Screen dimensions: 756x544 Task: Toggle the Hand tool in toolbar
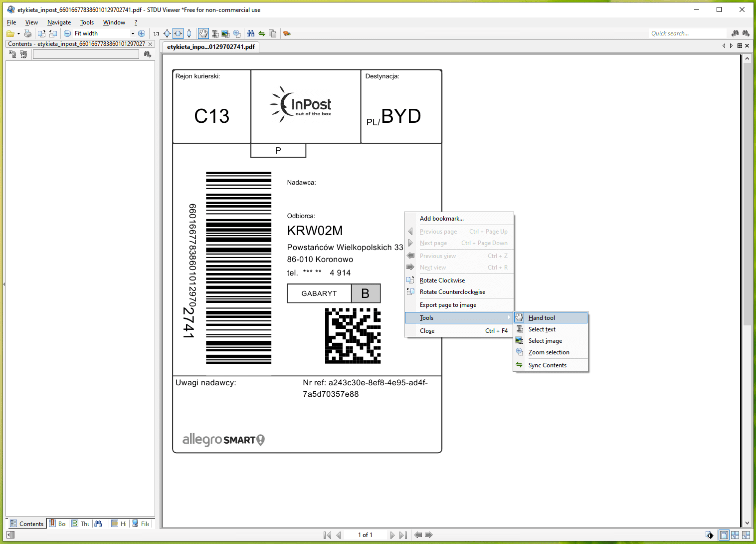click(203, 33)
